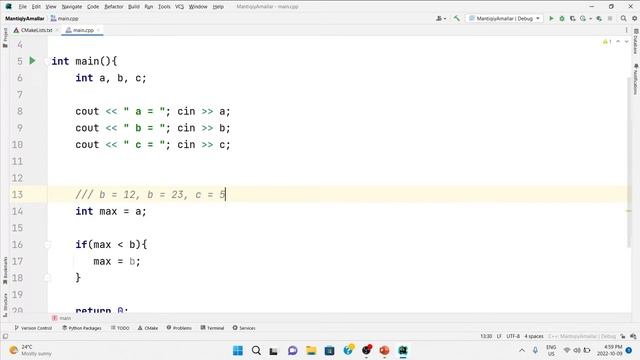Open the Services tool window
This screenshot has width=640, height=360.
tap(244, 328)
